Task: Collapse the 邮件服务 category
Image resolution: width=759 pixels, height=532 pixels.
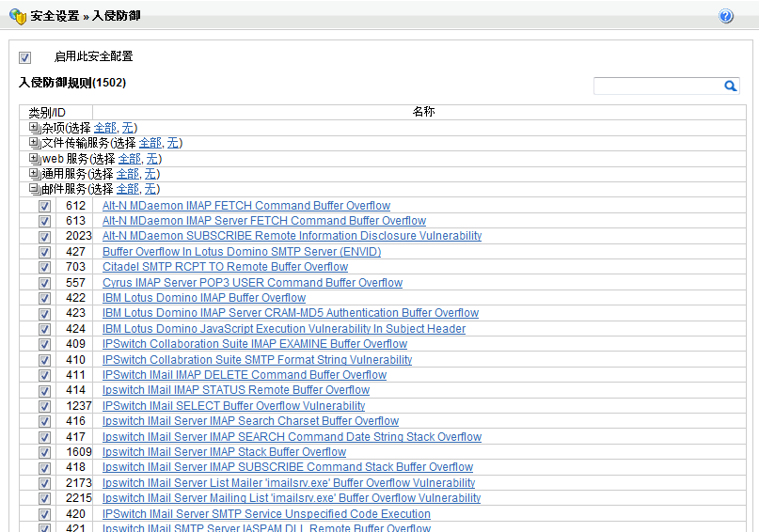Action: (x=35, y=189)
